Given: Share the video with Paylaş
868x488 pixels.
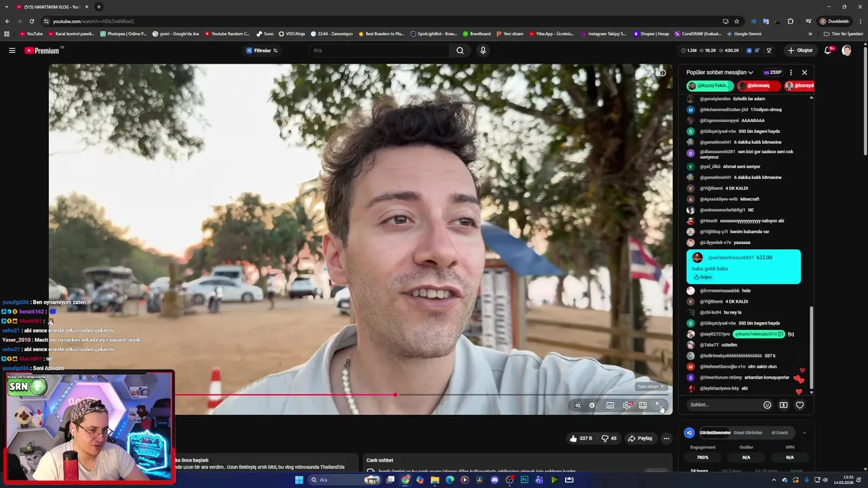Looking at the screenshot, I should tap(640, 439).
